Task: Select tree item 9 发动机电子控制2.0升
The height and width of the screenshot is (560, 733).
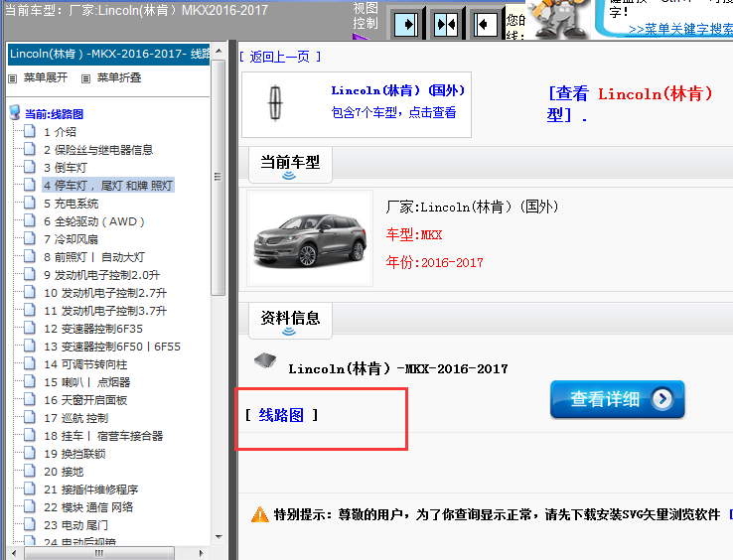Action: coord(101,275)
